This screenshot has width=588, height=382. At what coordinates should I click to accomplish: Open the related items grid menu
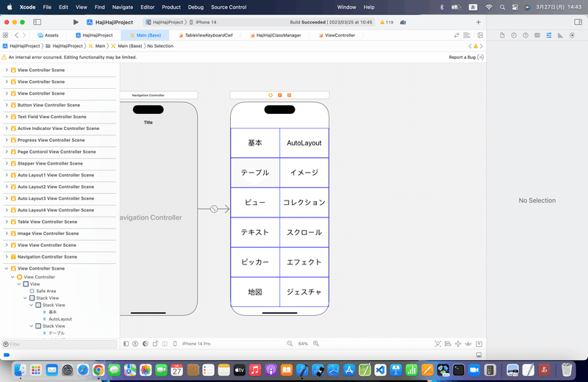pos(5,35)
